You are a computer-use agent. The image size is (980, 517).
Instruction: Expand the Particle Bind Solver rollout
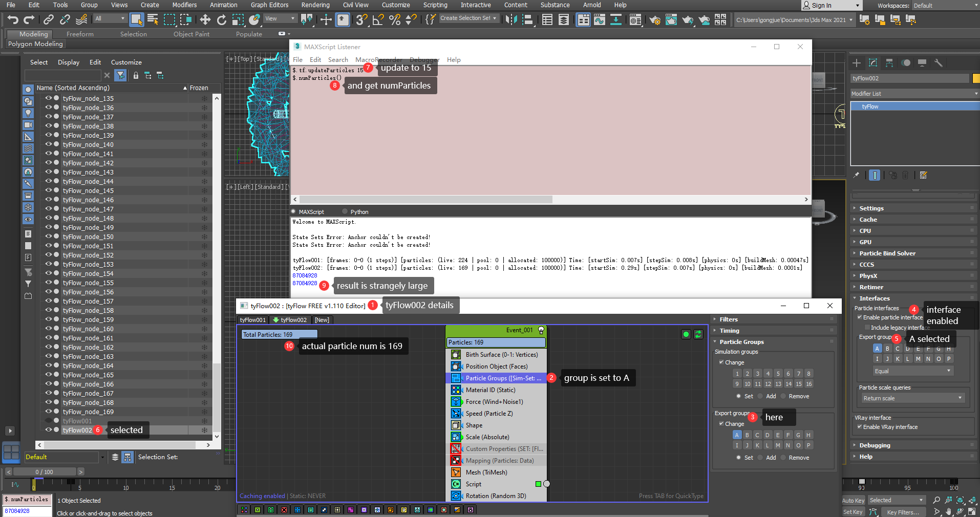[914, 253]
